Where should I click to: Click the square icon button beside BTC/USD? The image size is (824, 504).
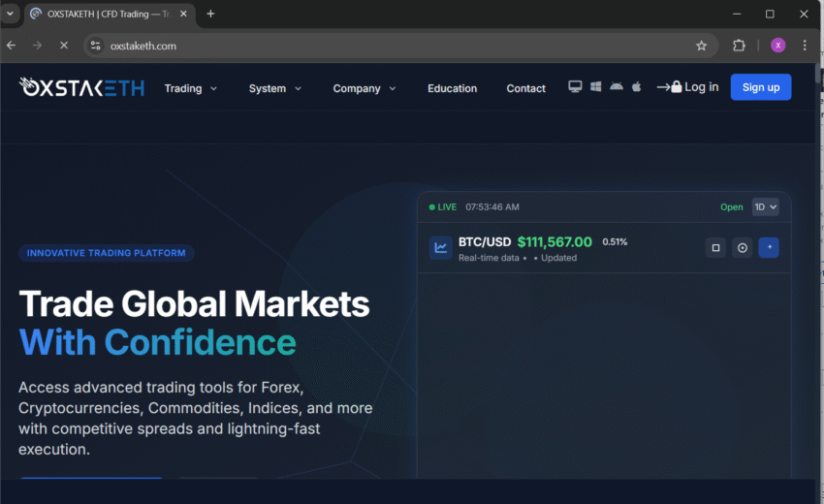click(x=715, y=247)
